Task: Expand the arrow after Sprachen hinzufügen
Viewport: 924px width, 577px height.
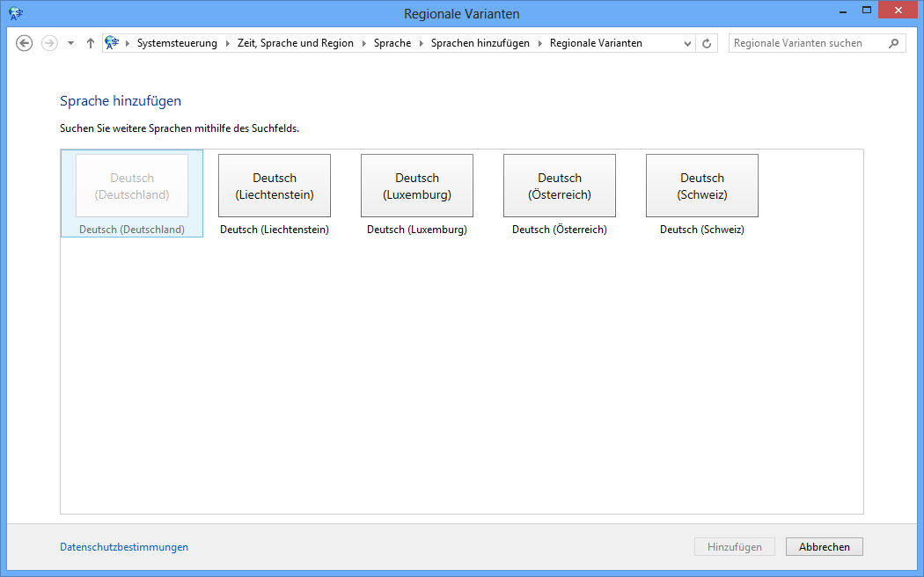Action: [539, 43]
